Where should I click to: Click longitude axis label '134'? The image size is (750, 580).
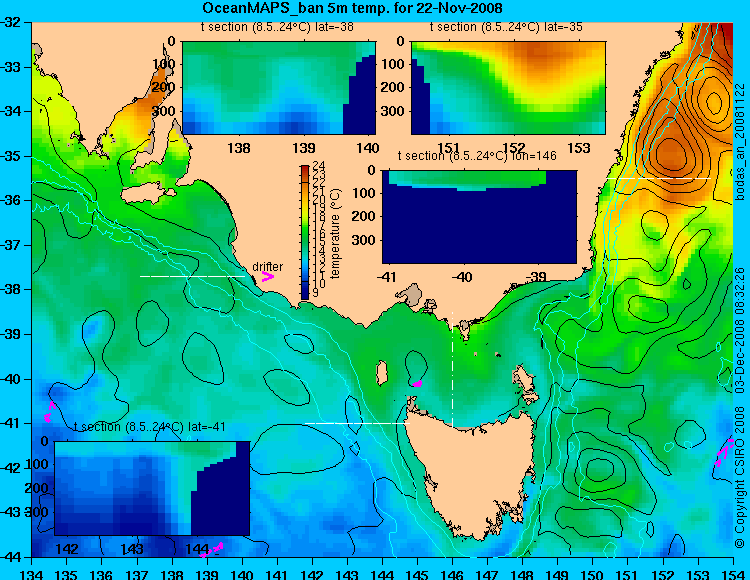click(x=32, y=574)
